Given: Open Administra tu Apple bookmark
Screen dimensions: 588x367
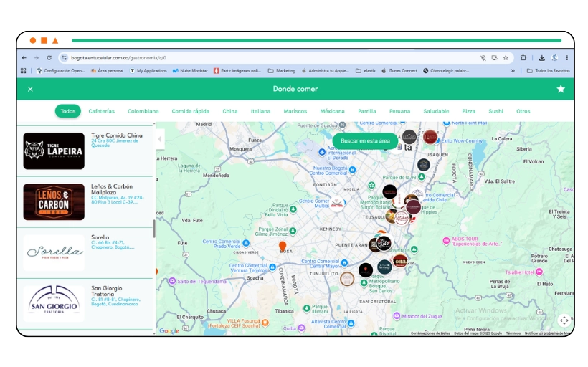Looking at the screenshot, I should pos(326,70).
